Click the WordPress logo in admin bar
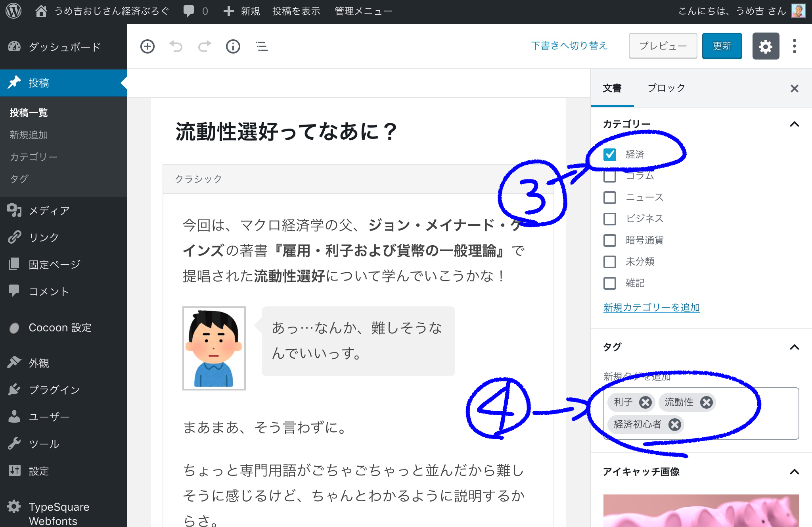Image resolution: width=812 pixels, height=527 pixels. click(x=13, y=11)
